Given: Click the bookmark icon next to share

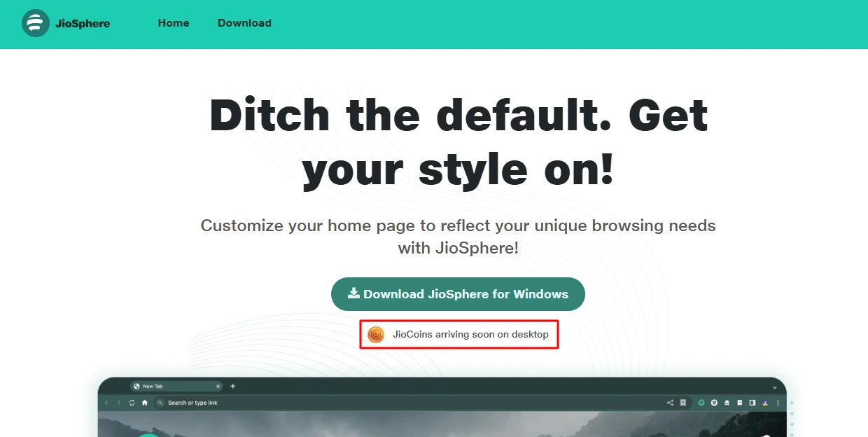Looking at the screenshot, I should 682,403.
